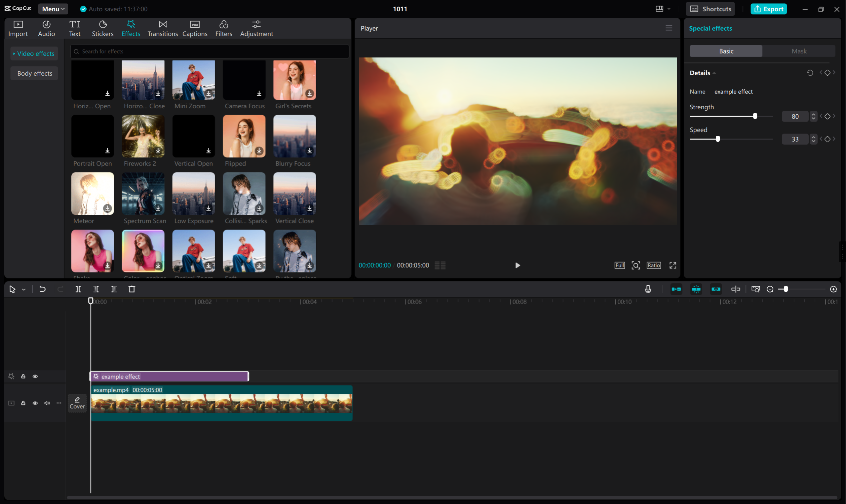This screenshot has height=504, width=846.
Task: Click the Full preview quality button
Action: pyautogui.click(x=619, y=265)
